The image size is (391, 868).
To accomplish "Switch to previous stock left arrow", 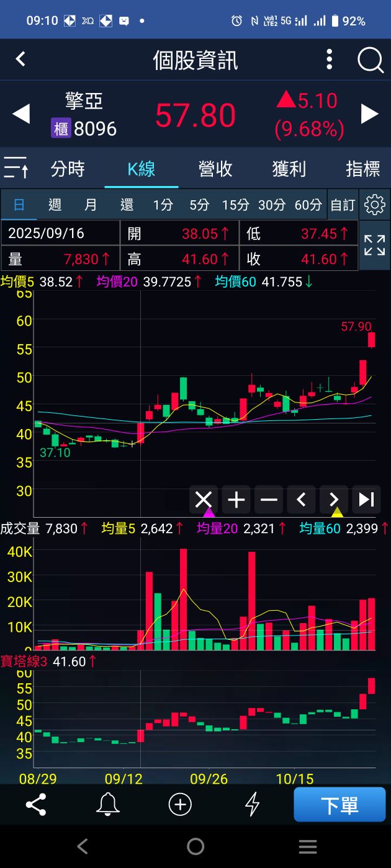I will 21,114.
